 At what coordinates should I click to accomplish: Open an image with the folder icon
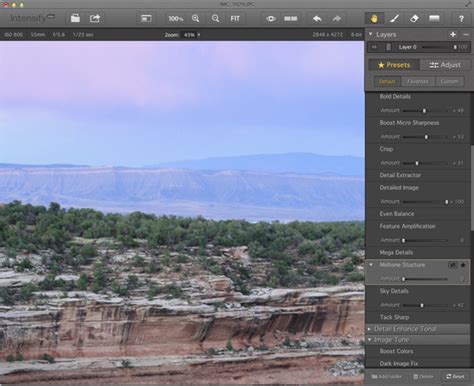[75, 18]
